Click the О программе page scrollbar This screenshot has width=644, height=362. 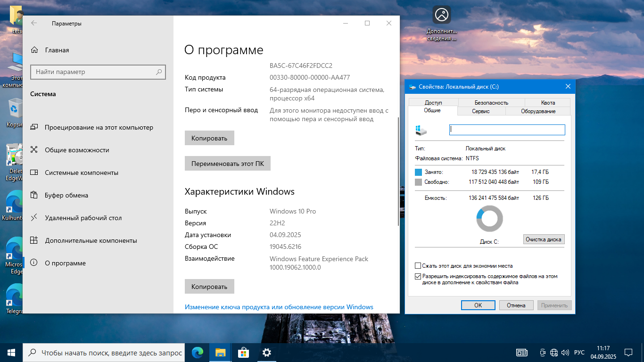click(398, 173)
